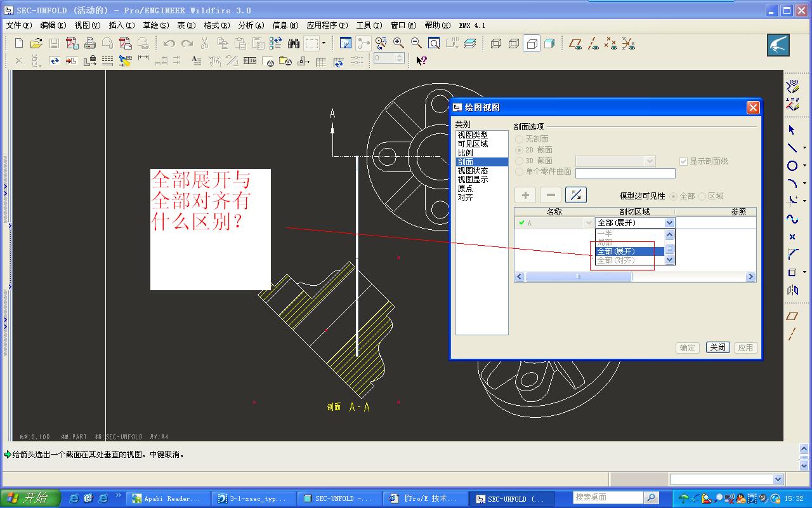Click the 应用 button in the dialog

click(745, 347)
